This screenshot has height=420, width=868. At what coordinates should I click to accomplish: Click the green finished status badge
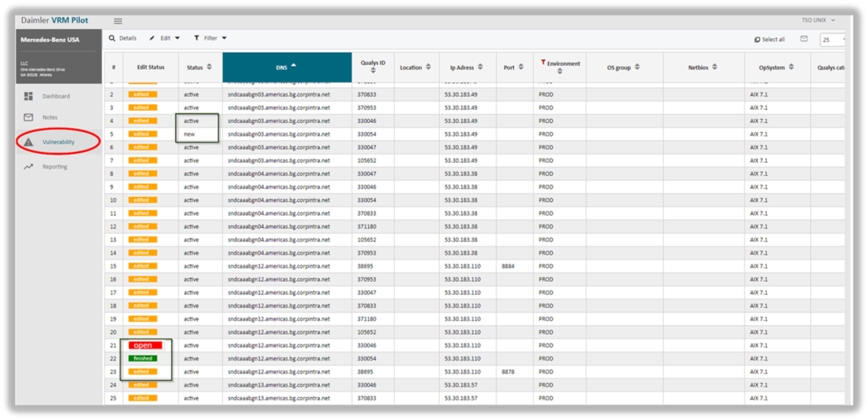click(142, 358)
